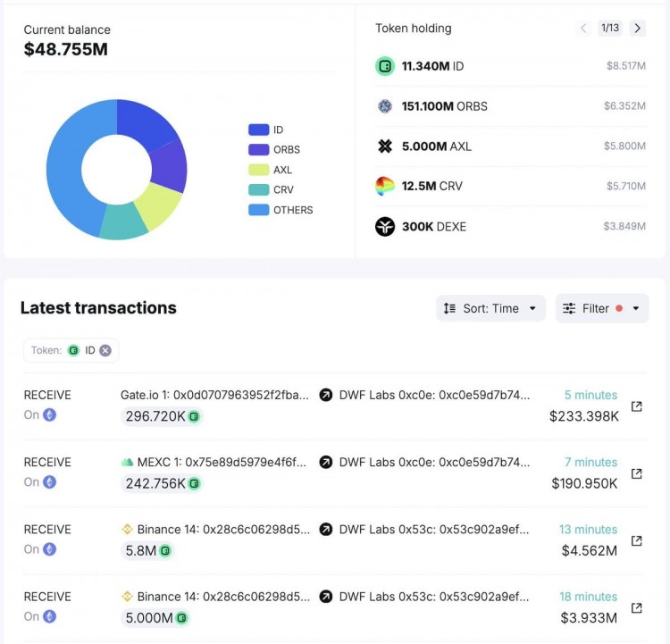Click the OTHERS segment legend swatch
The image size is (670, 644).
[258, 210]
